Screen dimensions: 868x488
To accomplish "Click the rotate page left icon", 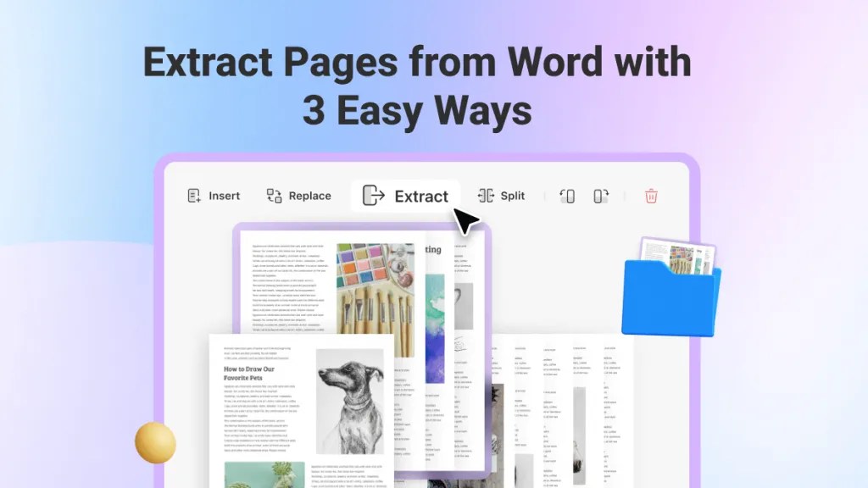I will 567,196.
